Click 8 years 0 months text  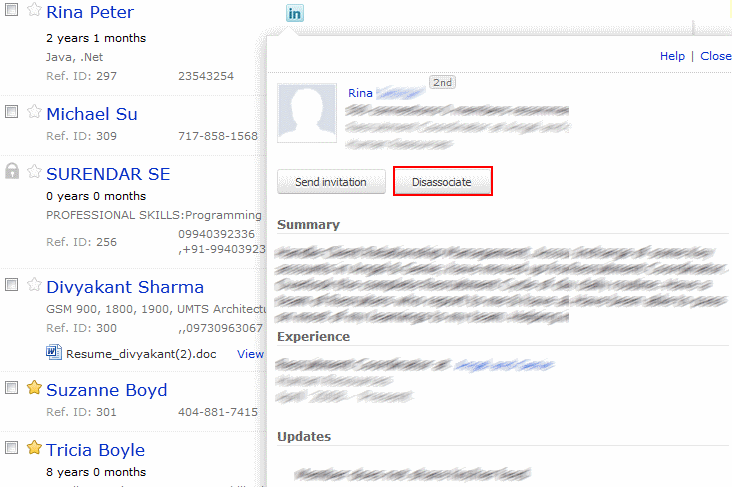click(x=96, y=472)
